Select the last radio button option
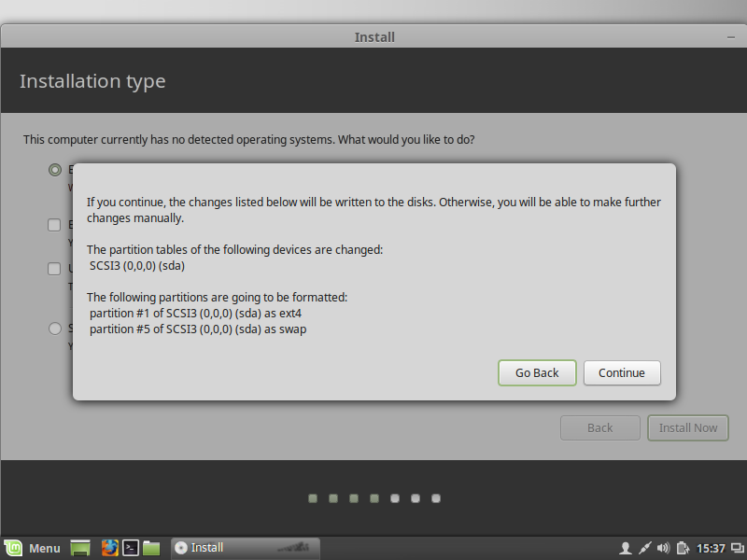The width and height of the screenshot is (747, 560). [55, 329]
